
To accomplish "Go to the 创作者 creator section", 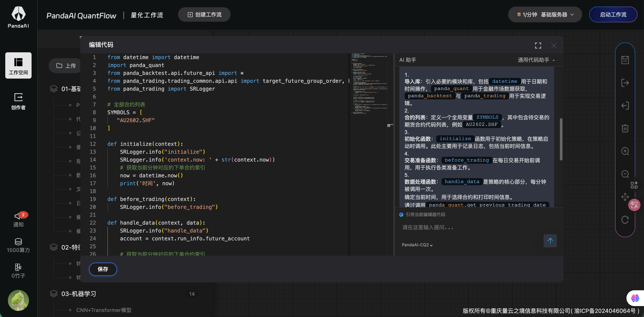I will point(18,101).
